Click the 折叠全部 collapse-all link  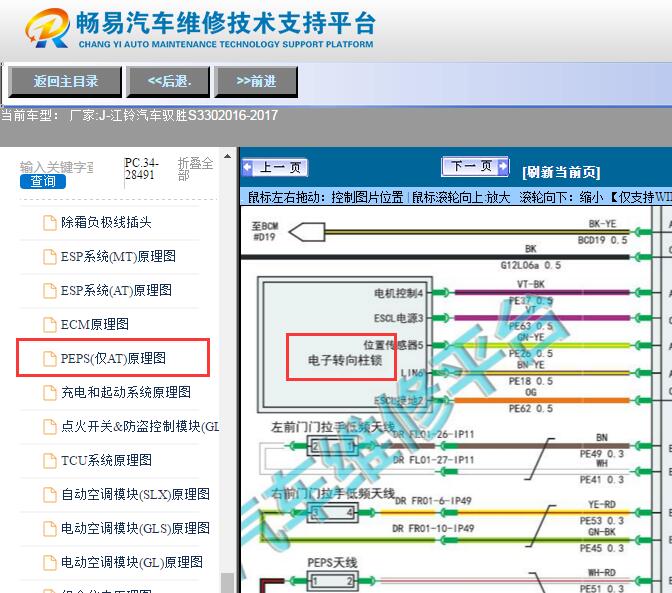click(x=195, y=169)
